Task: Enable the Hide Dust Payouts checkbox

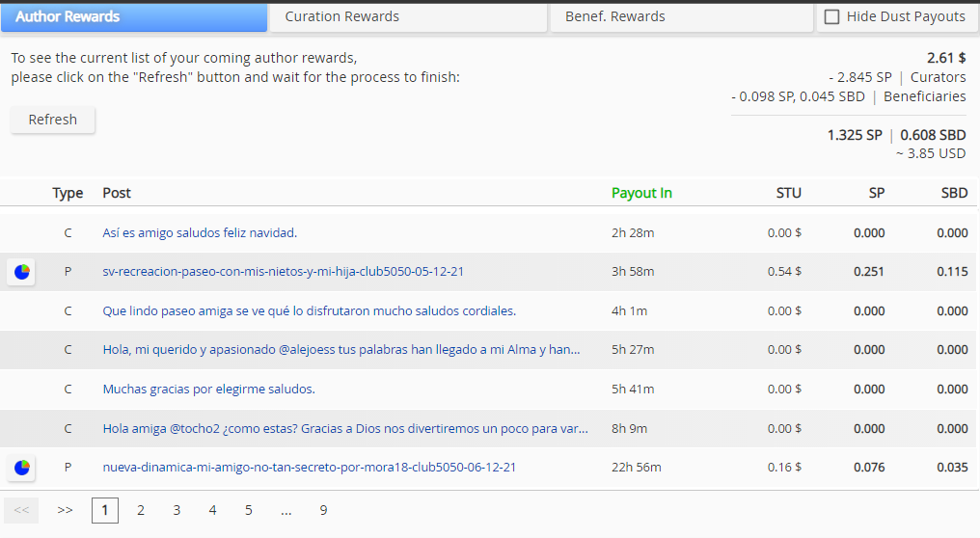Action: 831,16
